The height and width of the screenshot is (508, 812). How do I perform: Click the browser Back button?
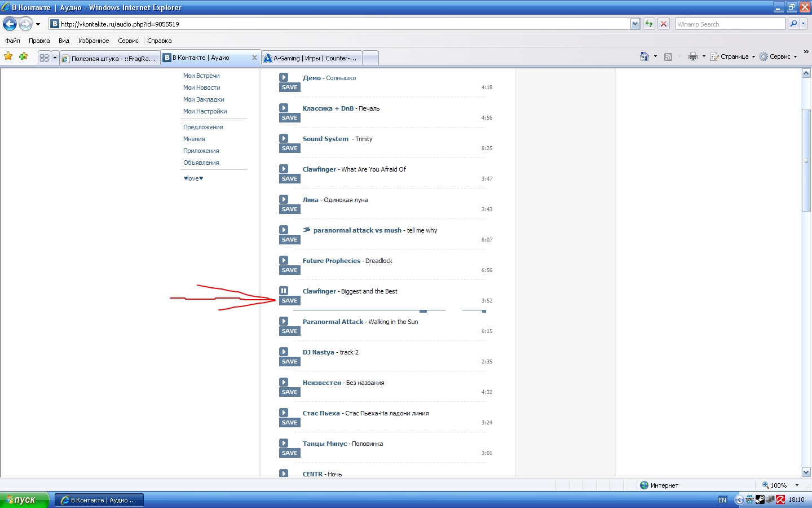[10, 24]
